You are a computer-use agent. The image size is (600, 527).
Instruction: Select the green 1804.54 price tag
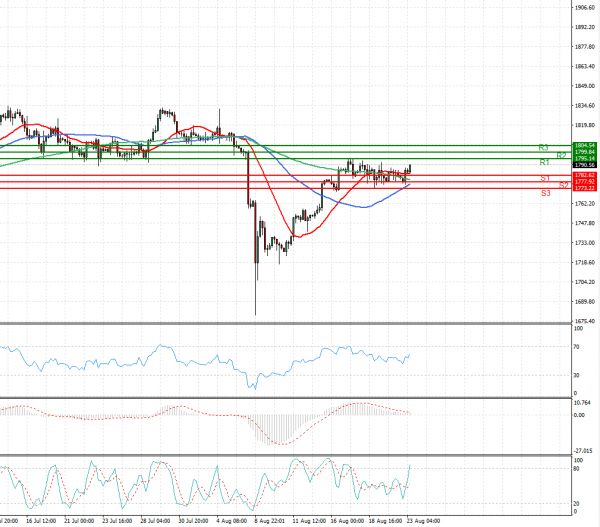pos(585,145)
